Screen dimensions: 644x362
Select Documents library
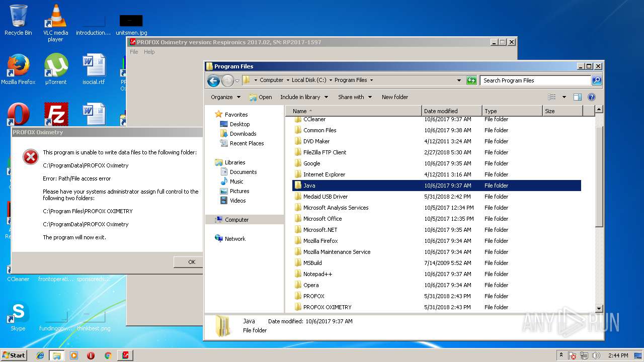(x=243, y=172)
